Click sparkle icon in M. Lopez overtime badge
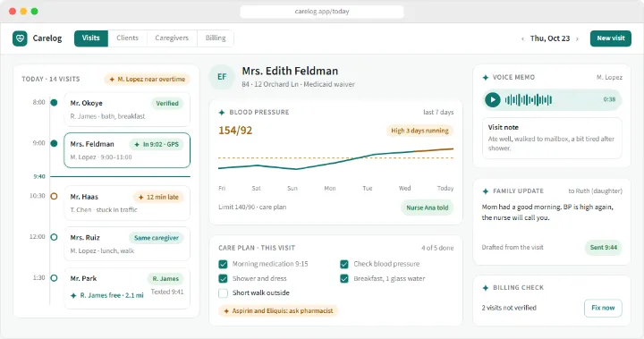Viewport: 644px width, 339px height. click(x=112, y=80)
